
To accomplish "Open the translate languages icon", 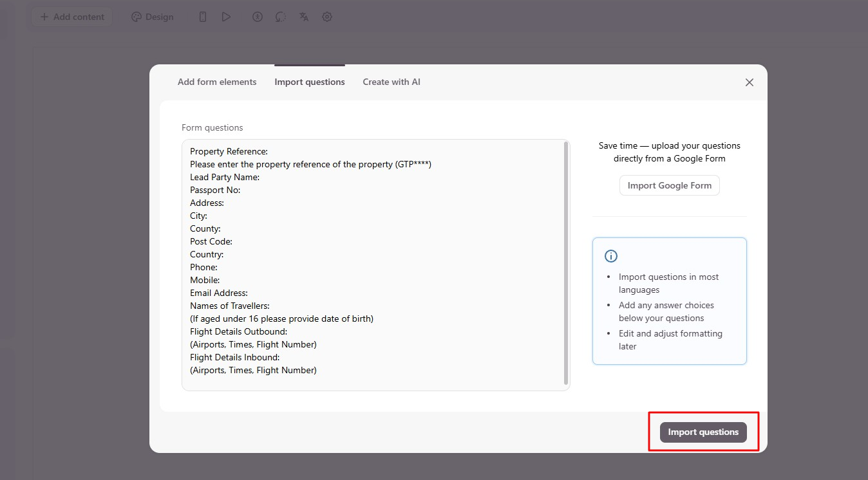I will click(x=304, y=17).
